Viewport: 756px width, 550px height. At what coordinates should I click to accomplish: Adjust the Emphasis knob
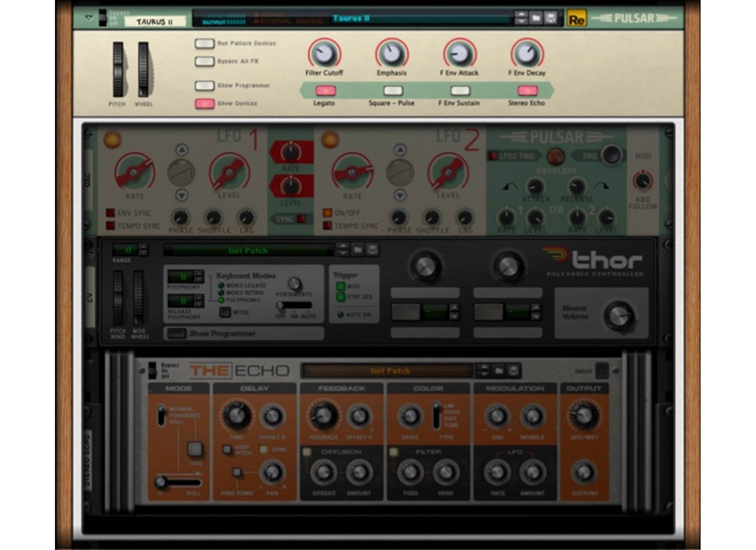point(391,53)
